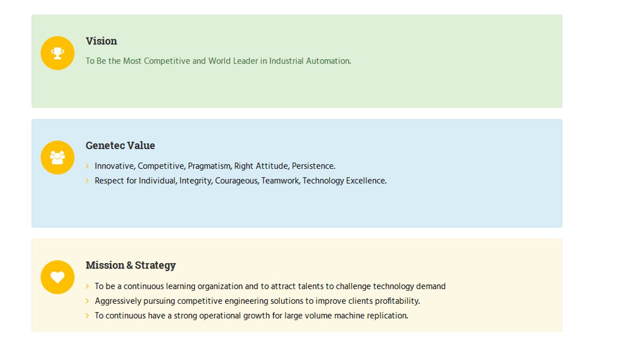Click the chevron before continuous learning organization line

tap(87, 286)
